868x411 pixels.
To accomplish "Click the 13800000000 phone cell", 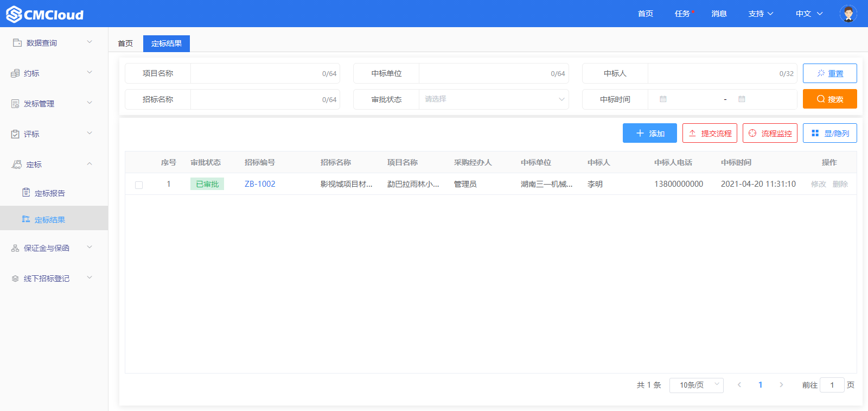I will tap(679, 184).
